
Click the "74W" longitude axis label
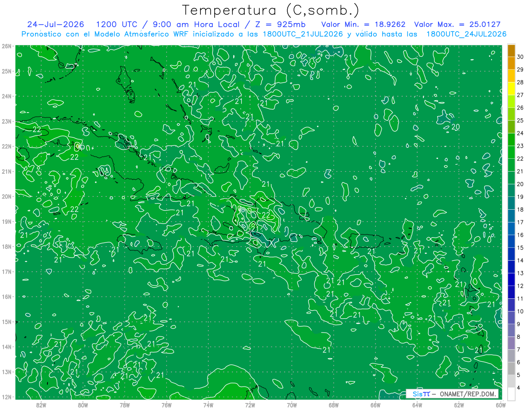point(208,405)
